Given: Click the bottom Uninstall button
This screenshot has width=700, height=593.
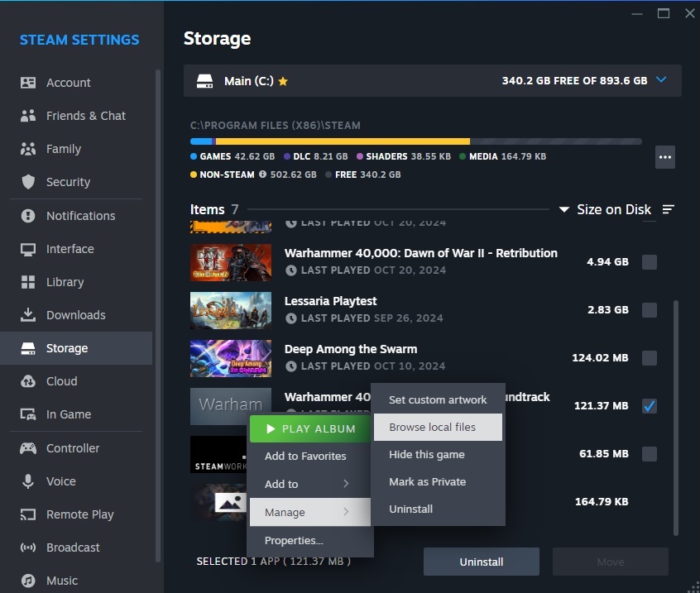Looking at the screenshot, I should 482,562.
